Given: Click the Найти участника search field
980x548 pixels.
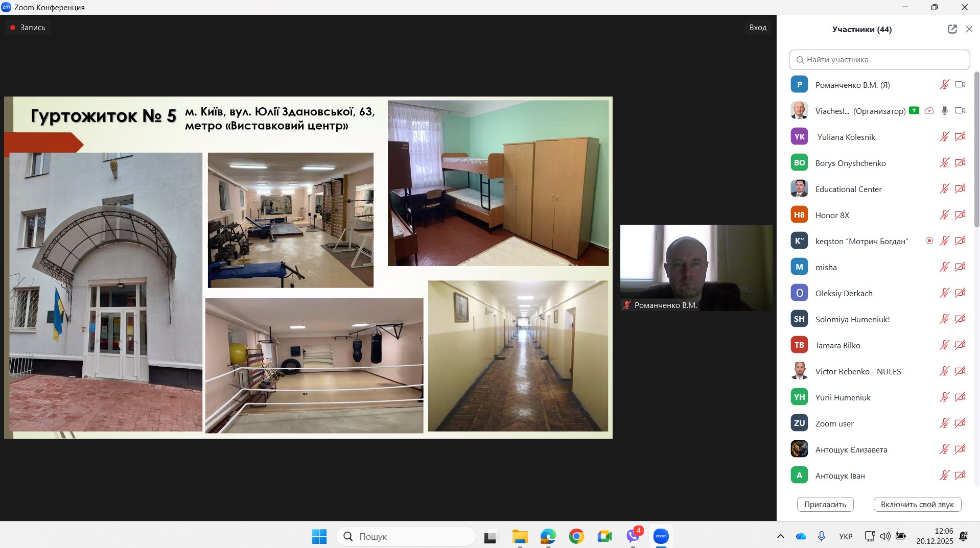Looking at the screenshot, I should click(879, 60).
